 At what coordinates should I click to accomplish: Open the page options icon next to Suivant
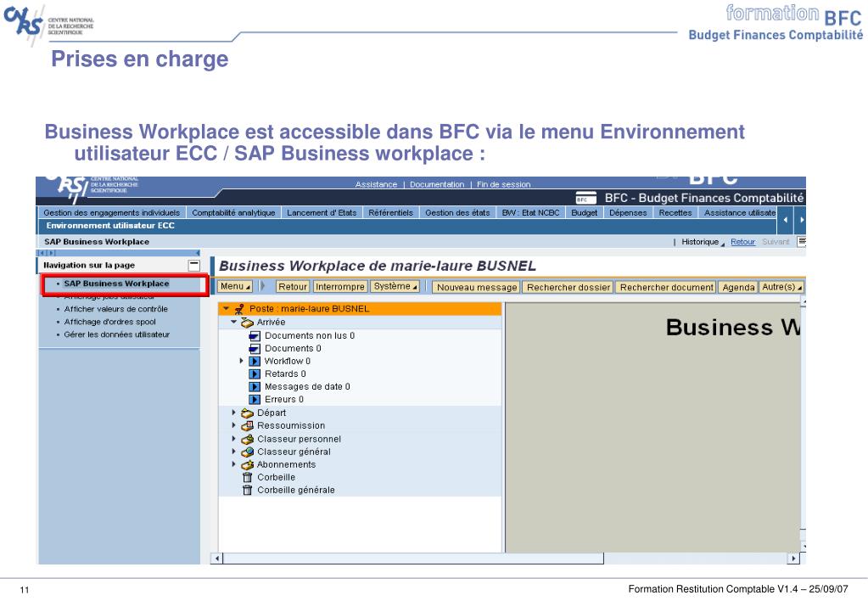(x=801, y=242)
